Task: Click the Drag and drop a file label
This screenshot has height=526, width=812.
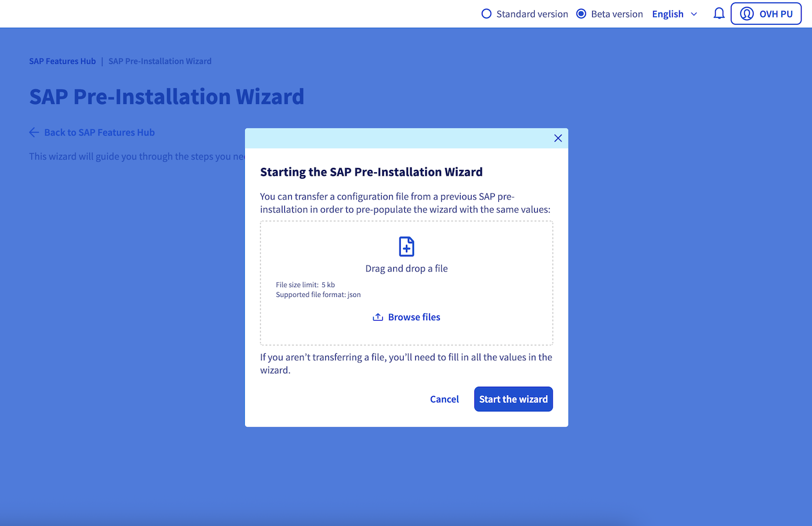Action: click(406, 268)
